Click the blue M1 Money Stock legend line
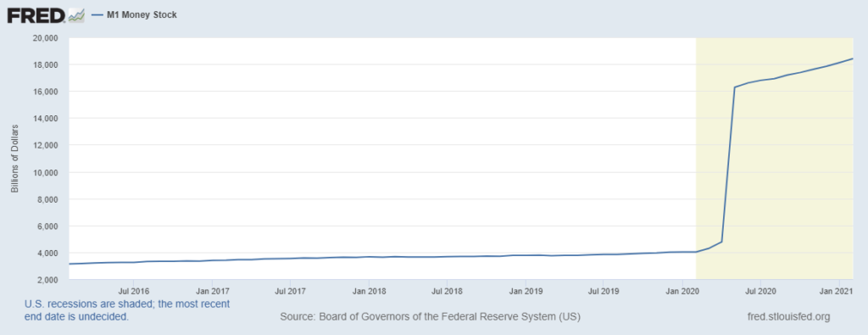The width and height of the screenshot is (868, 335). coord(97,15)
